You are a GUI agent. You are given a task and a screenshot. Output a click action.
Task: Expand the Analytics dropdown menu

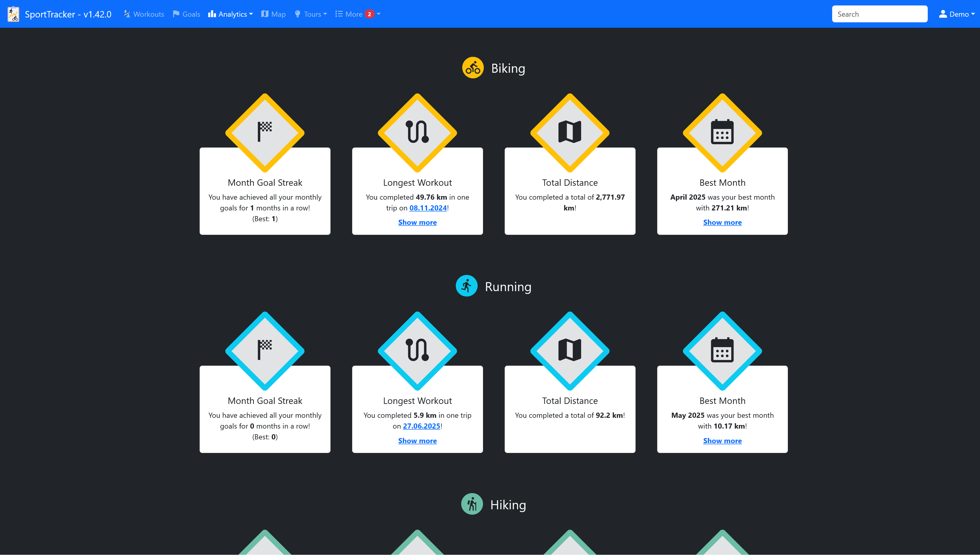click(x=230, y=14)
